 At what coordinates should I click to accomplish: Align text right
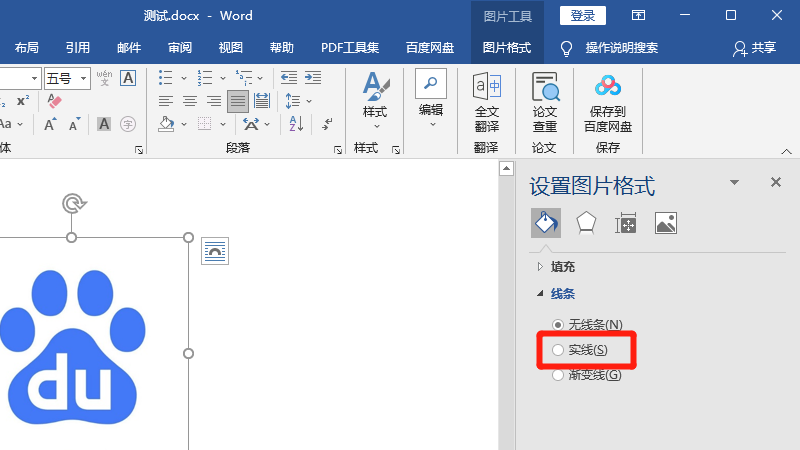214,101
